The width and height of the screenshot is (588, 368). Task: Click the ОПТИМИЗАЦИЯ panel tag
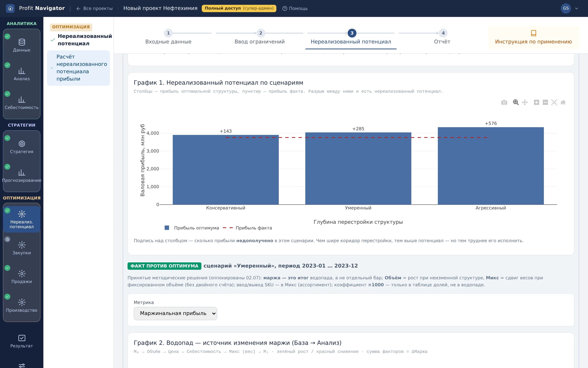click(x=71, y=27)
